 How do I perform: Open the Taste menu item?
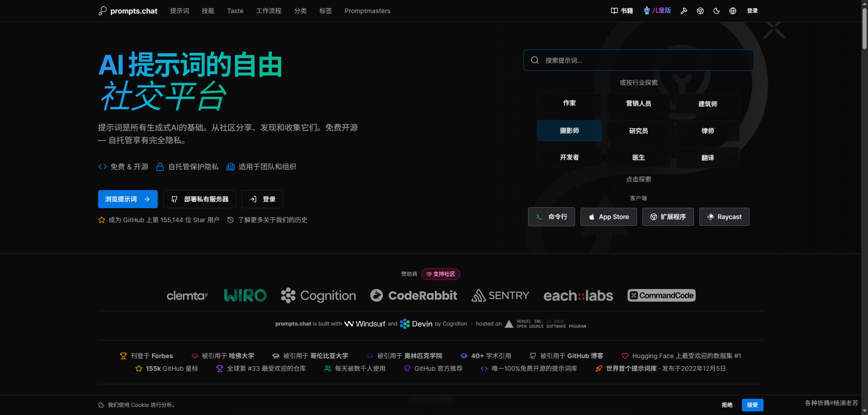point(235,11)
